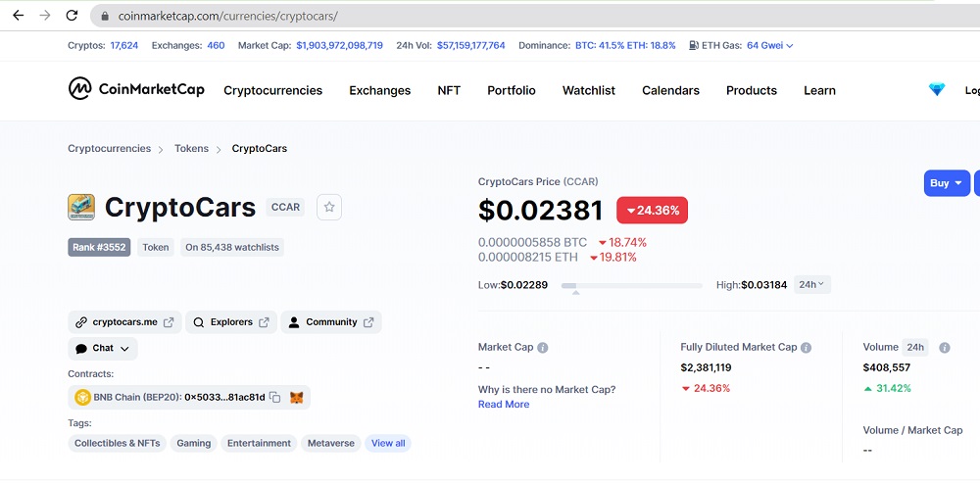Screen dimensions: 980x485
Task: Click View all tags
Action: [388, 443]
